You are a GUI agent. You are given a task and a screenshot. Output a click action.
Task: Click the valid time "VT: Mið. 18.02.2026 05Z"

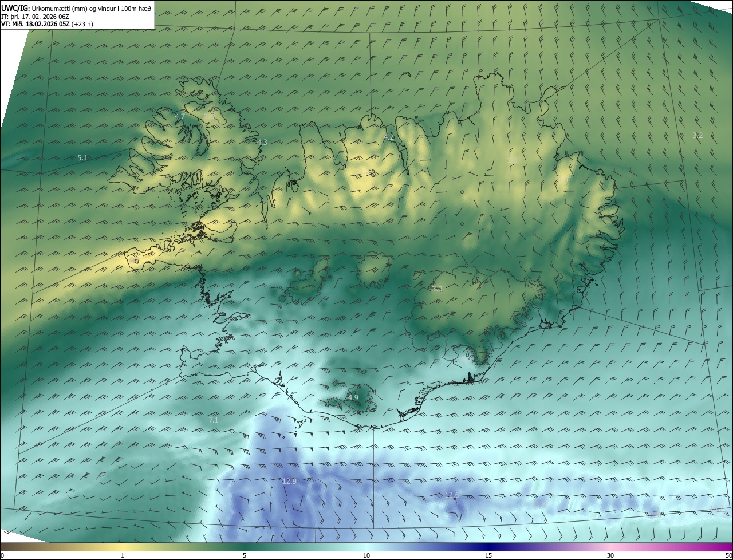(36, 24)
